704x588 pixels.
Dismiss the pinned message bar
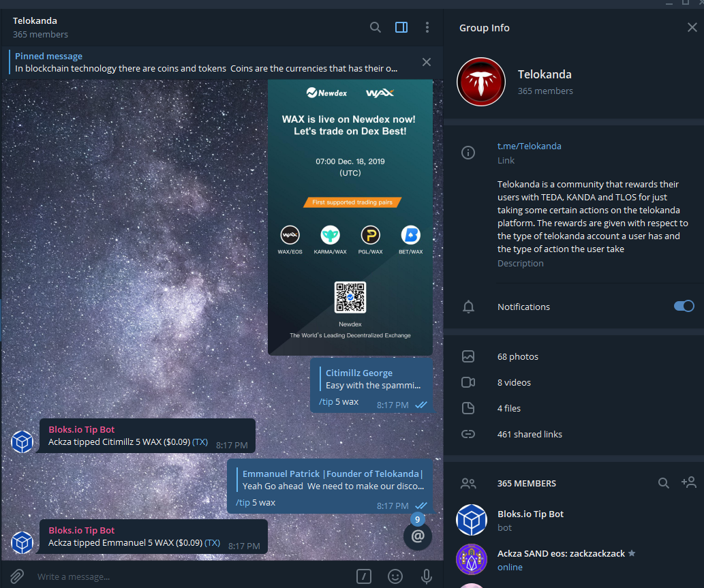427,62
